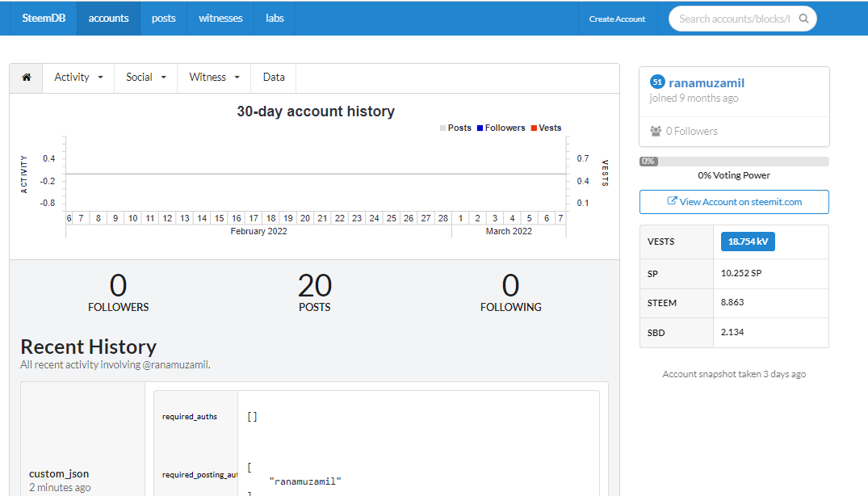Click the custom_json operation label
The height and width of the screenshot is (496, 868).
[x=59, y=474]
